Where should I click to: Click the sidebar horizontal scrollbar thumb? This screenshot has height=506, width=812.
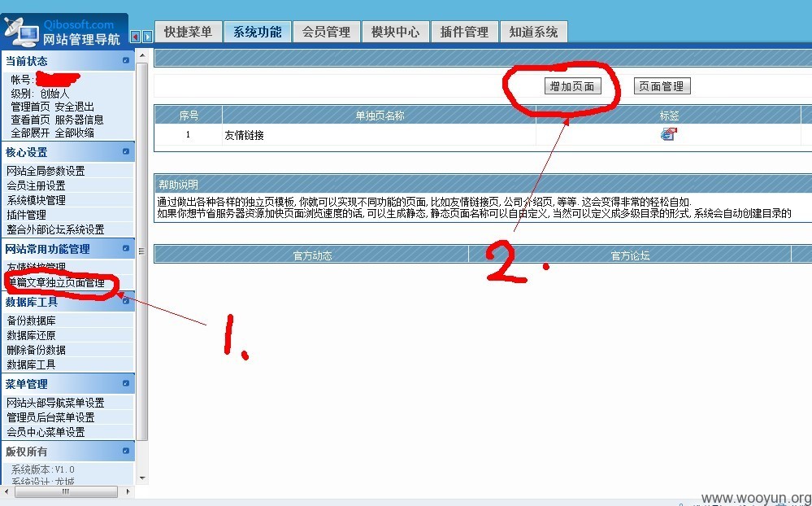point(66,491)
